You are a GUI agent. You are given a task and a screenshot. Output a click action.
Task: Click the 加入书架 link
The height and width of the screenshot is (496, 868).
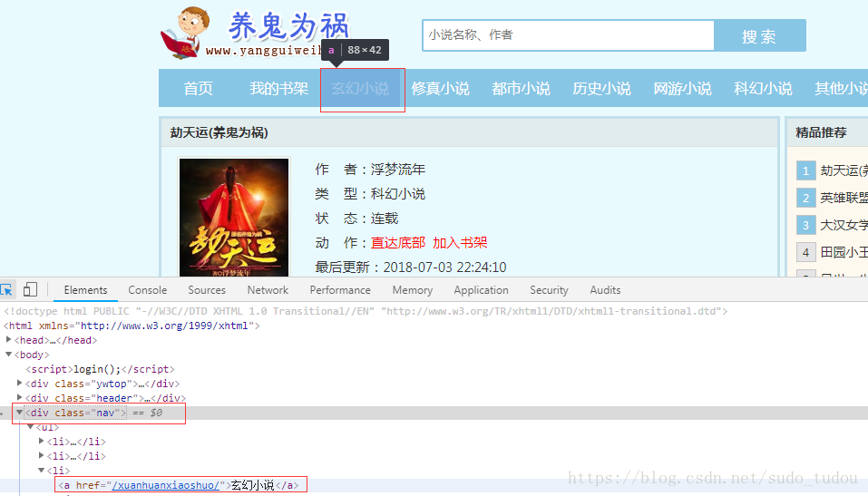tap(460, 242)
